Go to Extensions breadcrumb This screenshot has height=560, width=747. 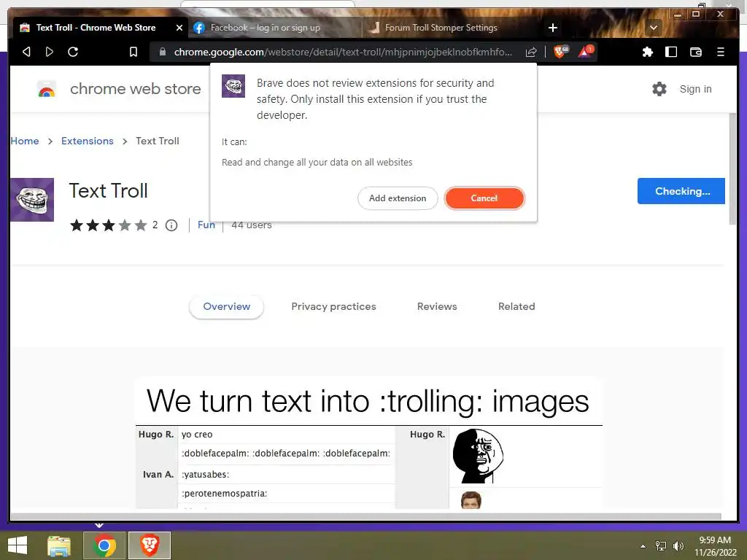click(x=88, y=141)
